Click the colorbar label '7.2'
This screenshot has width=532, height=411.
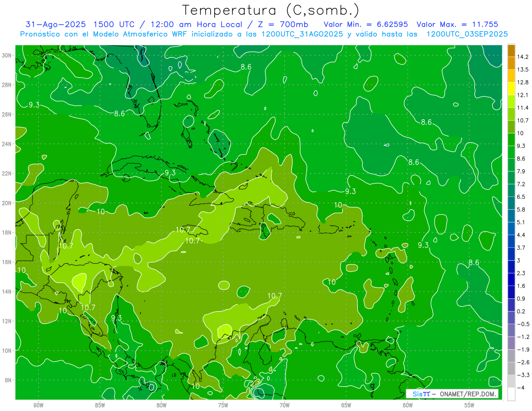click(x=521, y=184)
